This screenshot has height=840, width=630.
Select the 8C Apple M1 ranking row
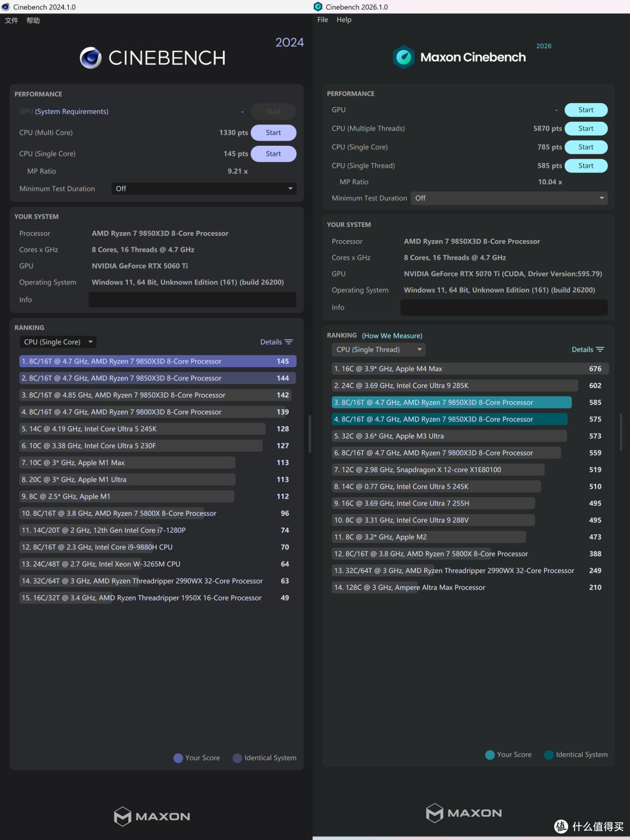tap(157, 497)
